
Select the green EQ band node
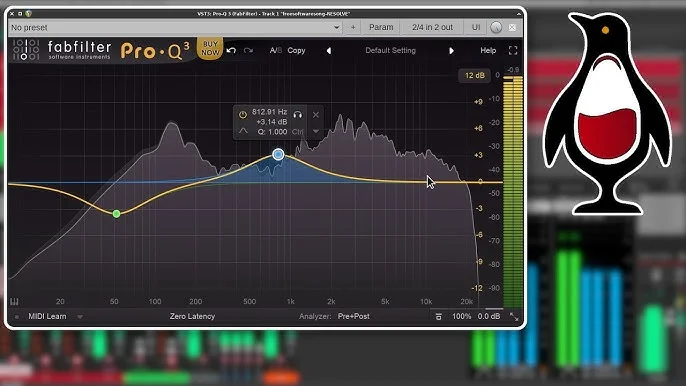point(116,214)
